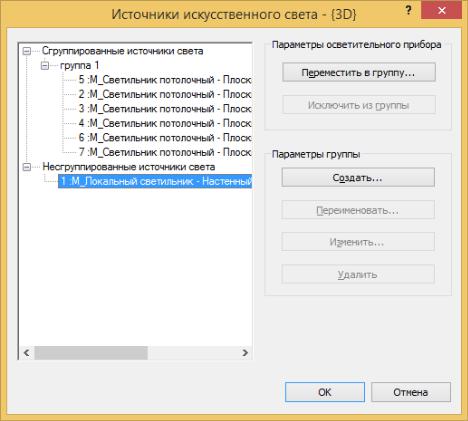Collapse the Несгруппированные источники света node

[27, 167]
